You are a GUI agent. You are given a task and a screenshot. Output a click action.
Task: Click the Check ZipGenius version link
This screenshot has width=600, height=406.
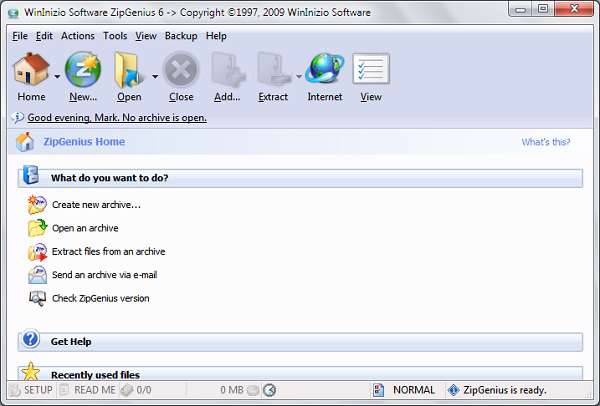101,298
